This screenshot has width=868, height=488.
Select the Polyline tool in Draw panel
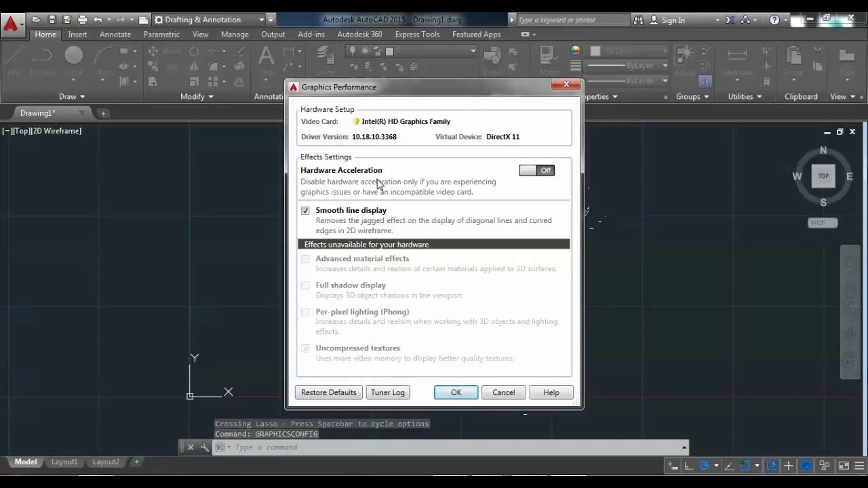[x=42, y=60]
